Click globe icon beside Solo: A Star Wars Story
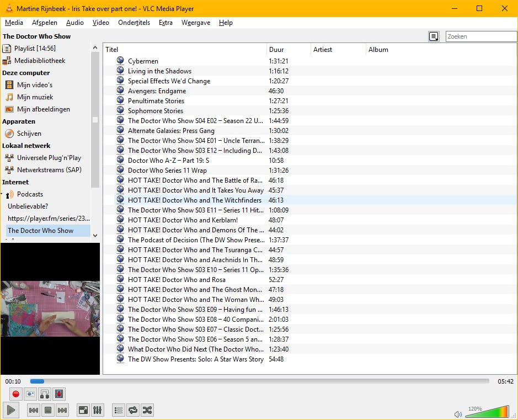Screen dimensions: 518x420 point(120,358)
